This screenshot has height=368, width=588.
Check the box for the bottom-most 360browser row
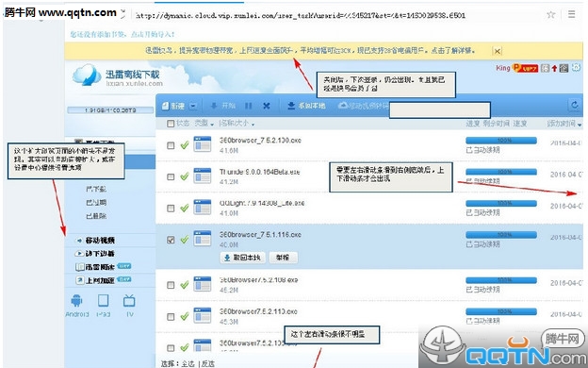171,348
